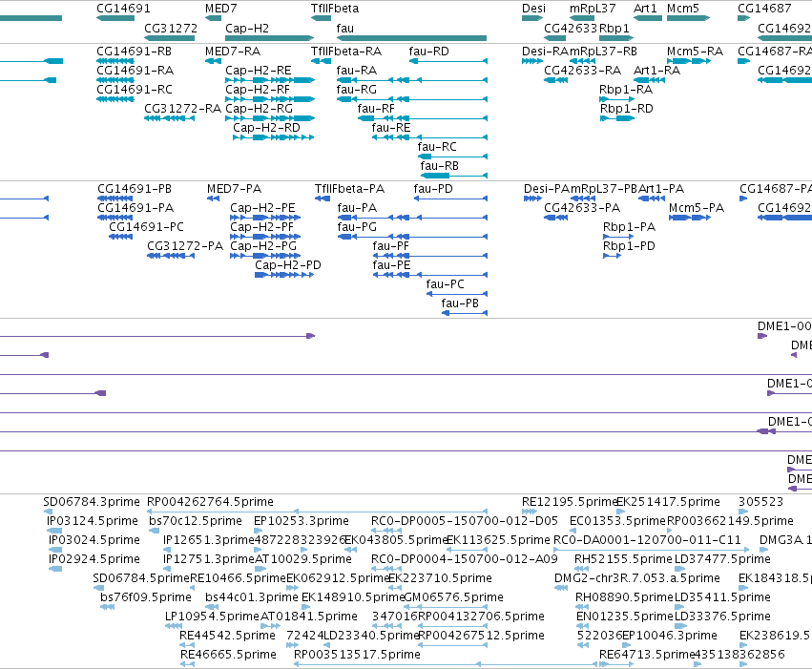
Task: Select the RH08890.5prime EST label
Action: pyautogui.click(x=625, y=597)
